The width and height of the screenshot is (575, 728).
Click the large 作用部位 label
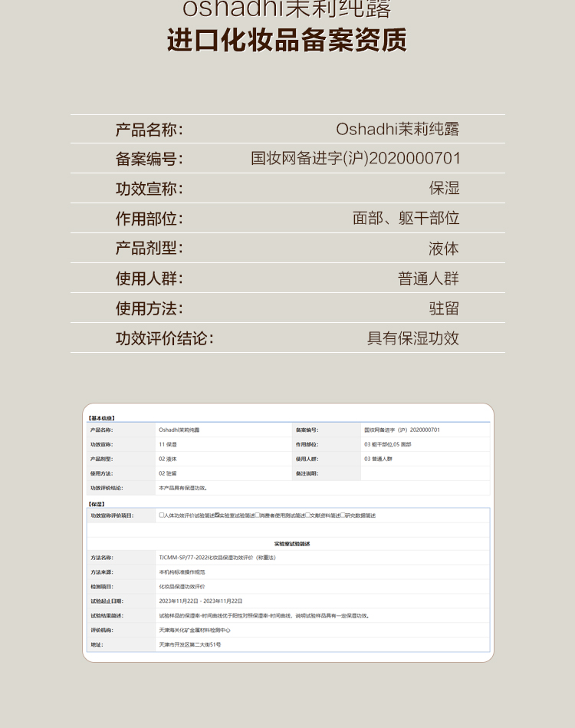(x=149, y=218)
